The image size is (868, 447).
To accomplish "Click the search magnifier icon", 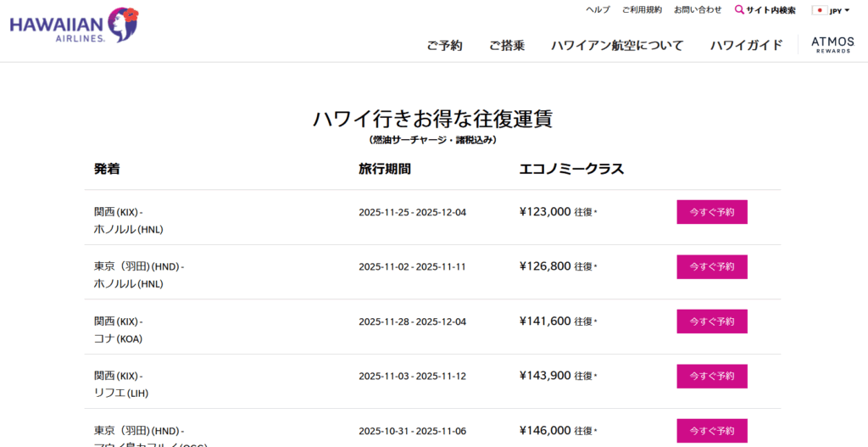I will [x=739, y=9].
